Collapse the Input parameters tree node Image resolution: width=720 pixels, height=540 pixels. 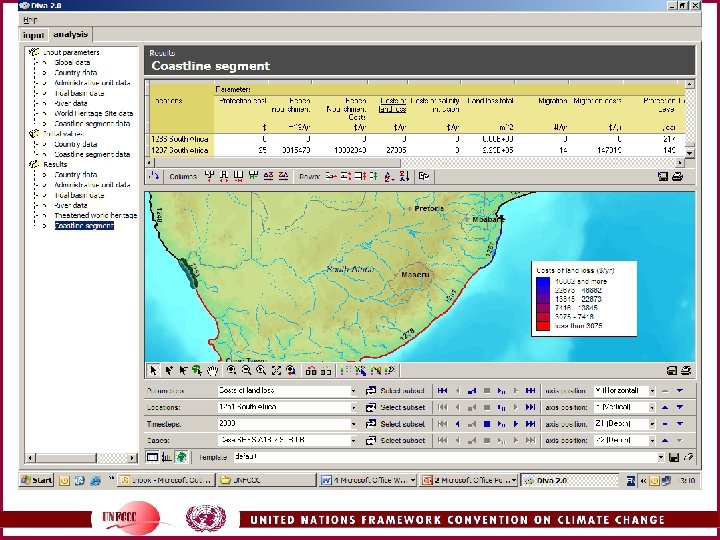click(34, 52)
